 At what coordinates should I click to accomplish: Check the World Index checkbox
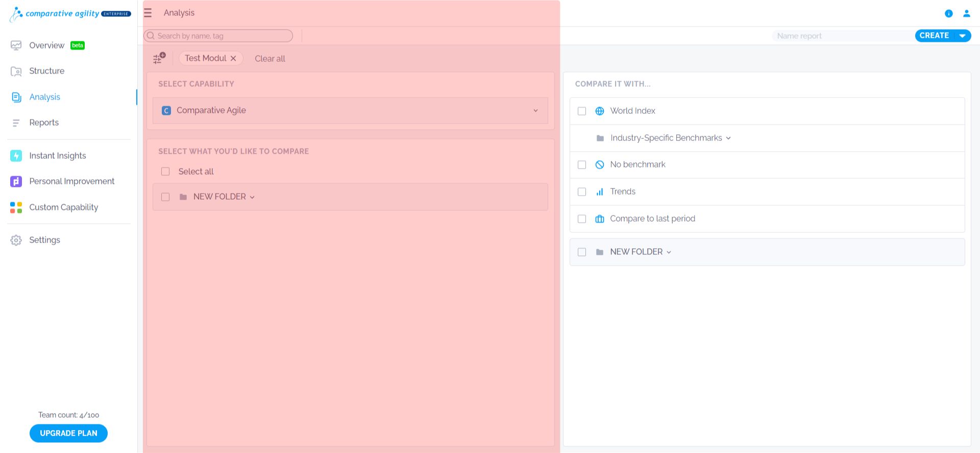pyautogui.click(x=582, y=111)
